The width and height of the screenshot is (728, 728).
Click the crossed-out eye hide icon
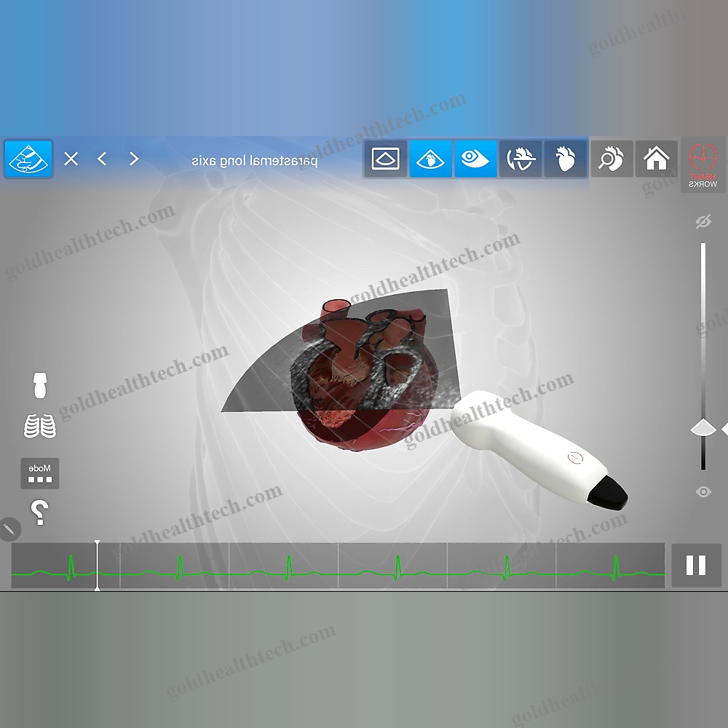(x=703, y=222)
